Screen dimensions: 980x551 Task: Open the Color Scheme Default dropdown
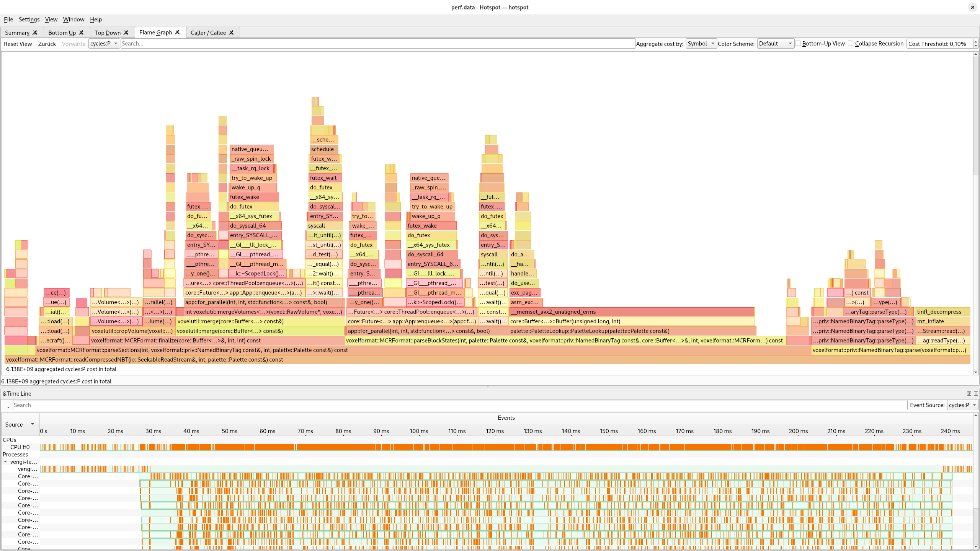tap(775, 44)
